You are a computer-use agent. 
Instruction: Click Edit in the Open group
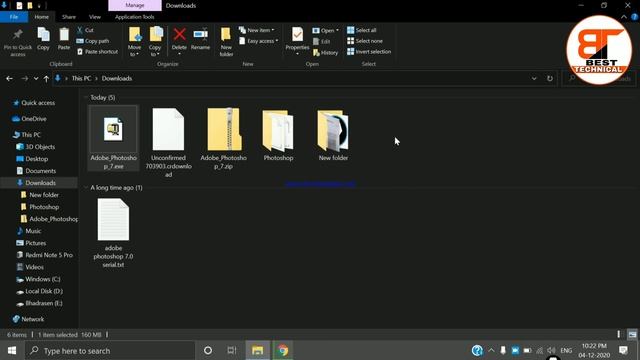coord(322,41)
